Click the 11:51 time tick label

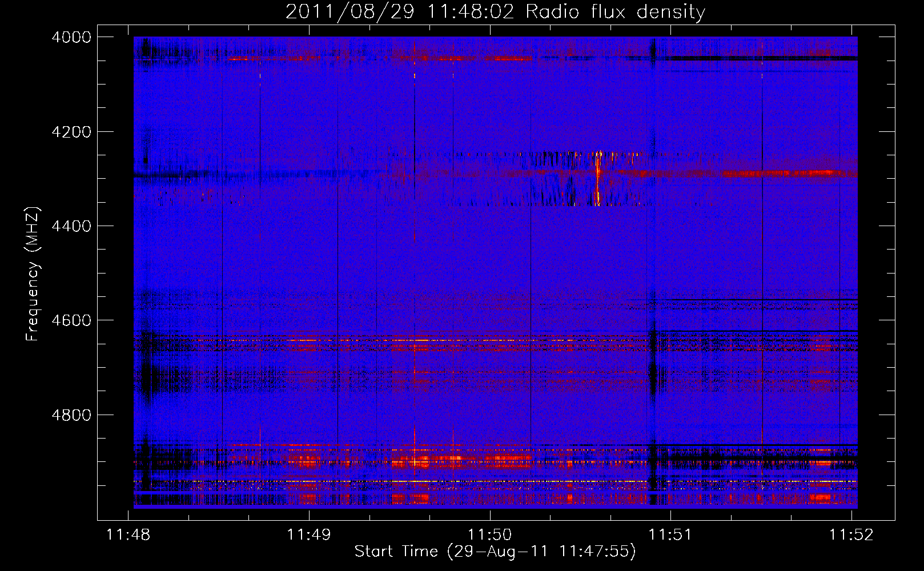click(x=670, y=535)
